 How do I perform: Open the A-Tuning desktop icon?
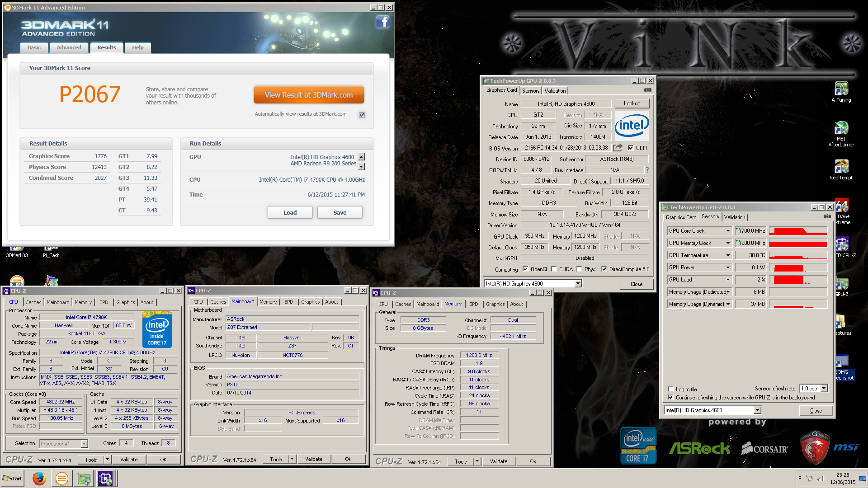(x=841, y=92)
